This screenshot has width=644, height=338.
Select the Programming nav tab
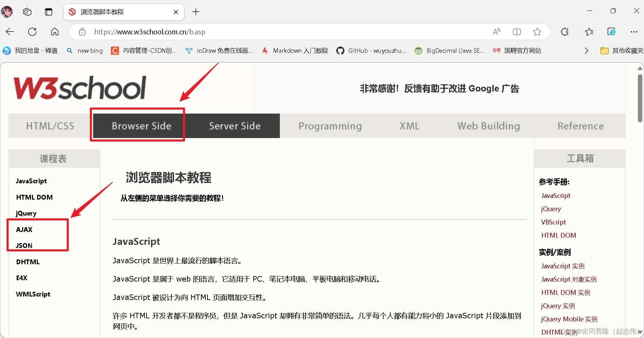(x=330, y=126)
